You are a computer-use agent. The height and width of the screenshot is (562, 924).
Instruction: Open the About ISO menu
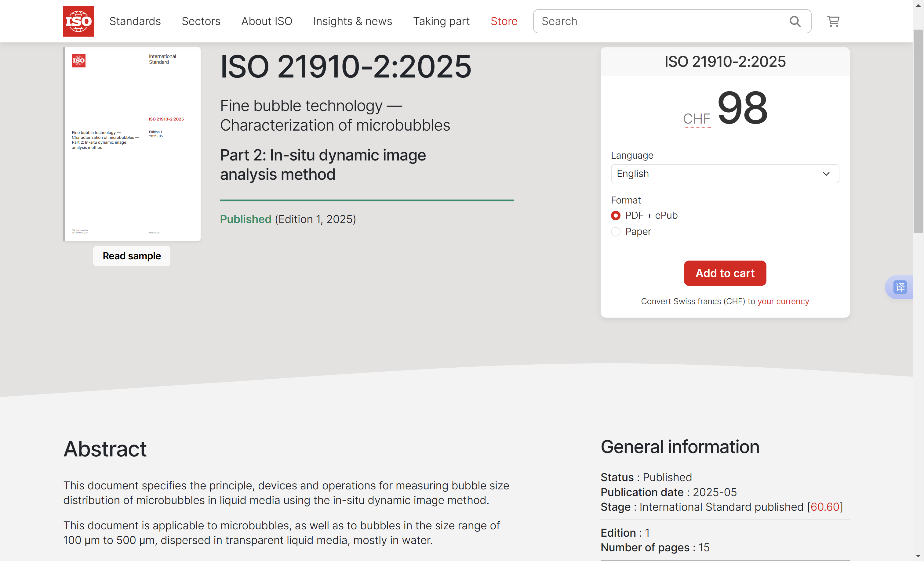click(267, 21)
